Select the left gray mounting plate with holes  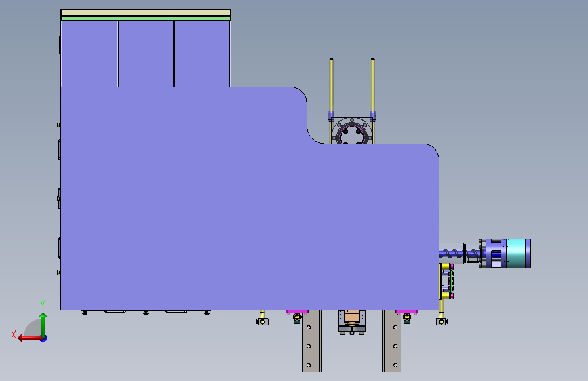[312, 341]
